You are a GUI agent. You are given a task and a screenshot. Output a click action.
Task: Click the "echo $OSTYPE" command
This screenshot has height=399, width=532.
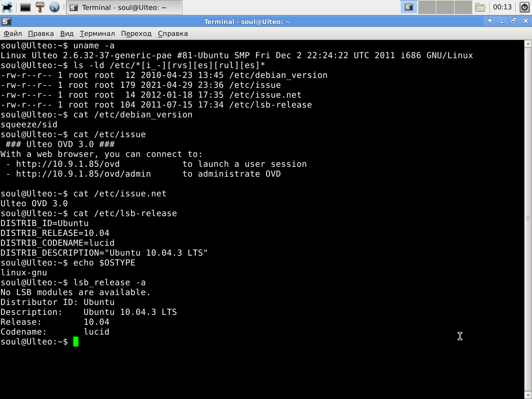(x=104, y=263)
